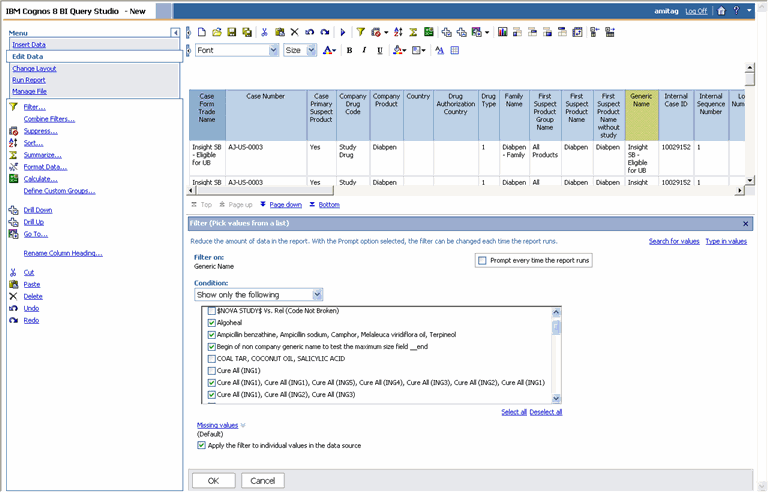Click the Run report play icon
The height and width of the screenshot is (492, 768).
343,32
